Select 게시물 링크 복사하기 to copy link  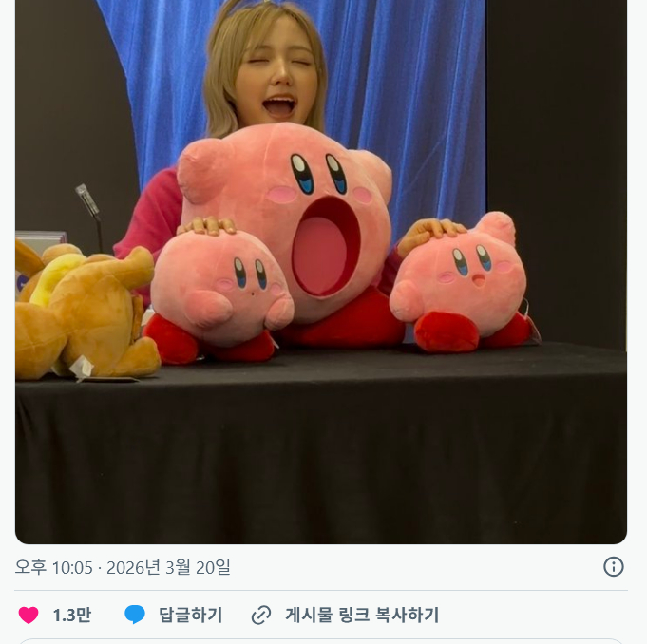[x=362, y=616]
